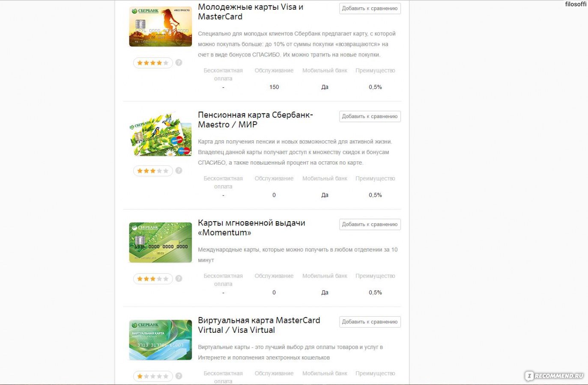This screenshot has width=588, height=385.
Task: Click the one-star rating under the virtual card
Action: (x=153, y=376)
